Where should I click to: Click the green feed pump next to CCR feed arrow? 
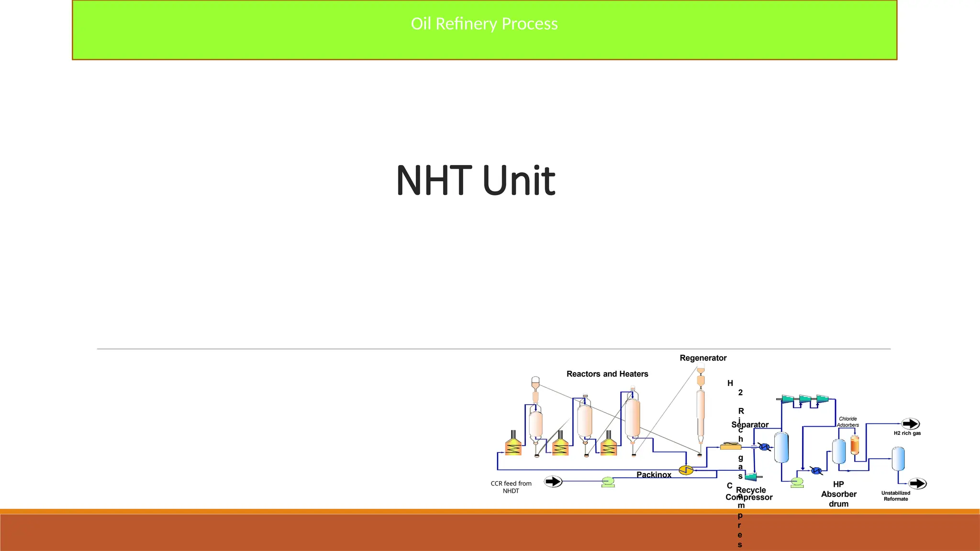tap(608, 482)
